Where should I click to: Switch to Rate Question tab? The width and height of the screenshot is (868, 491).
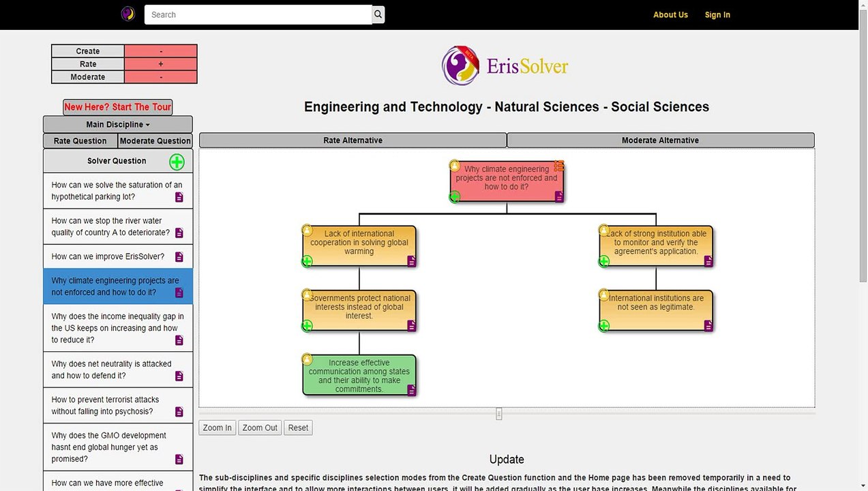tap(80, 141)
